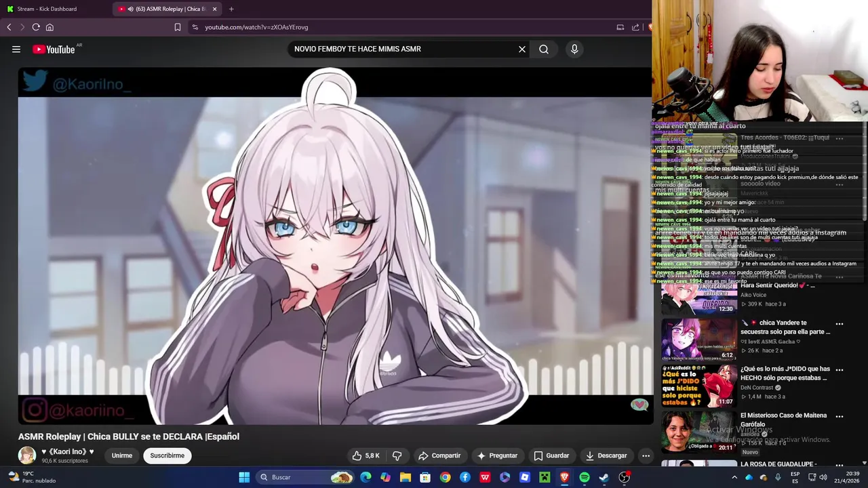Open WPS Office from the taskbar
868x488 pixels.
click(x=485, y=477)
